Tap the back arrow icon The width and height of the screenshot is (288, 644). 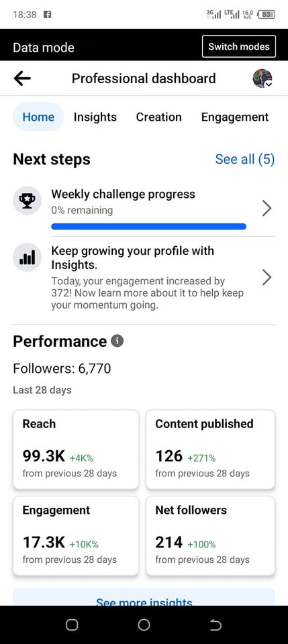[22, 78]
